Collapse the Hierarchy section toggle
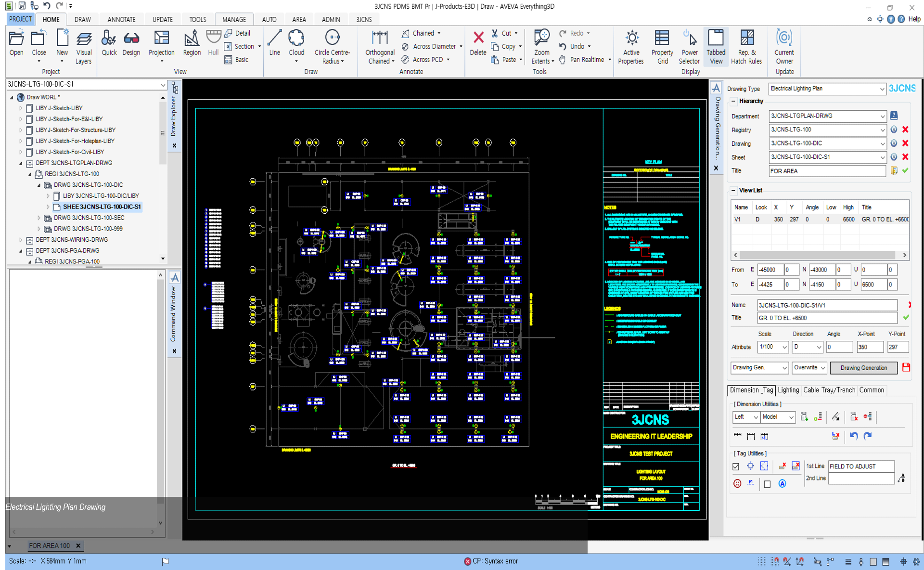This screenshot has width=924, height=570. pos(733,101)
